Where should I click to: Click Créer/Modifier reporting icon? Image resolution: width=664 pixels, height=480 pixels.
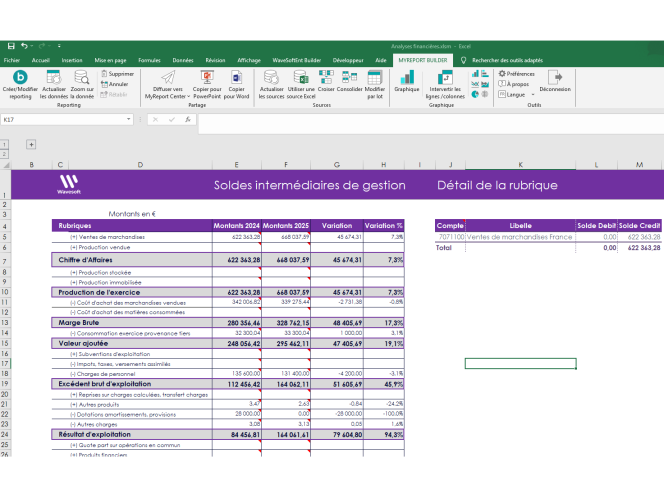click(x=20, y=77)
